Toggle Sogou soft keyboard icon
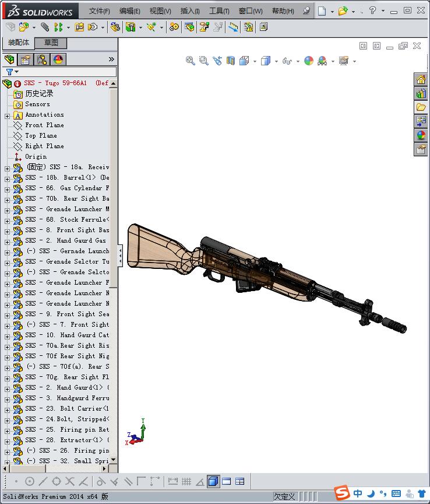The height and width of the screenshot is (504, 430). click(396, 494)
